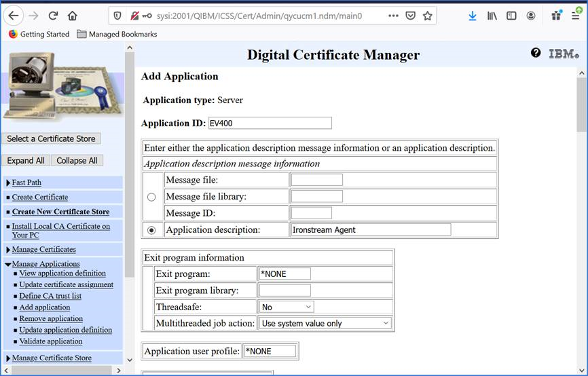Image resolution: width=588 pixels, height=376 pixels.
Task: Click navigation pane scroll right arrow
Action: pos(119,371)
